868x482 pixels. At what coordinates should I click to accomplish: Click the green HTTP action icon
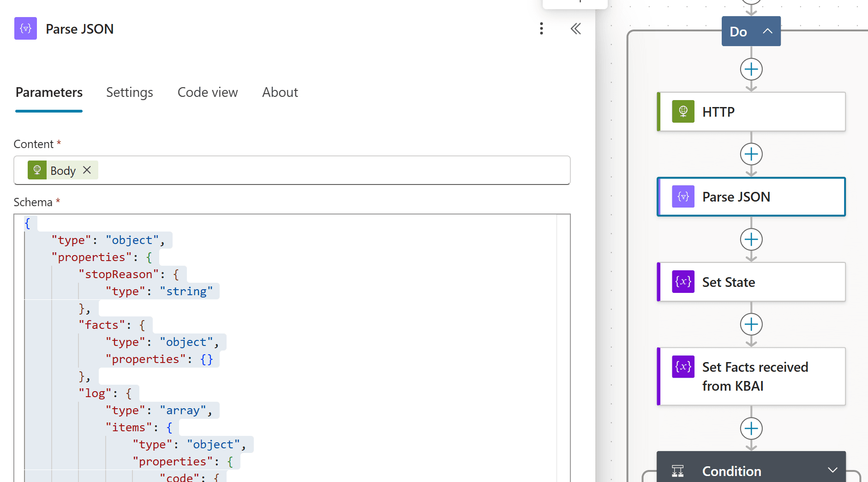point(683,112)
